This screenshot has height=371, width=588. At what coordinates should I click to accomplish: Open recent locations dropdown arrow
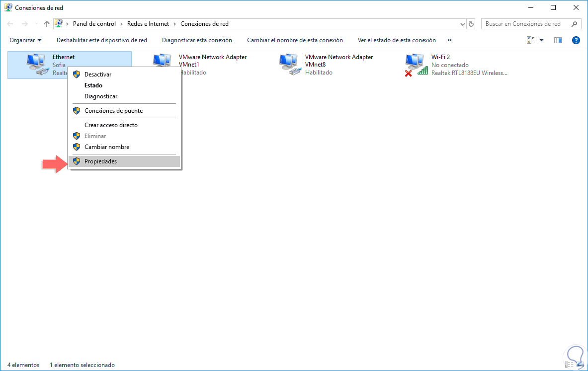(36, 24)
